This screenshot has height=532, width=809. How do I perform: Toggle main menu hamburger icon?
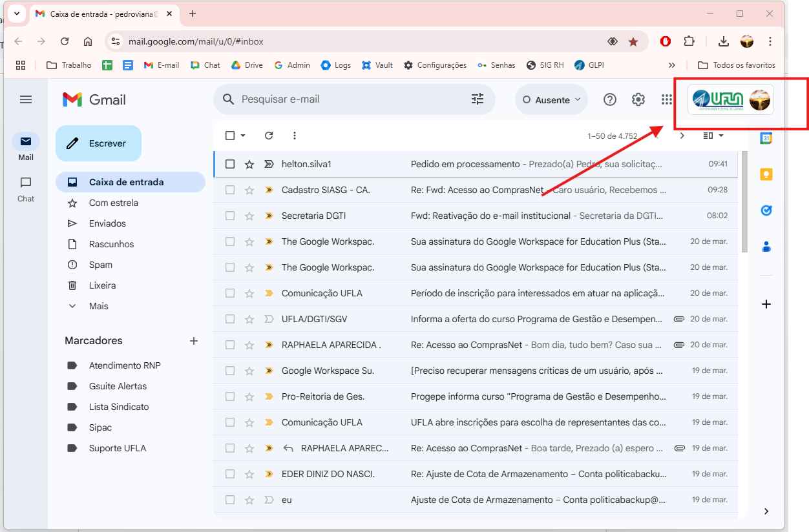(26, 99)
